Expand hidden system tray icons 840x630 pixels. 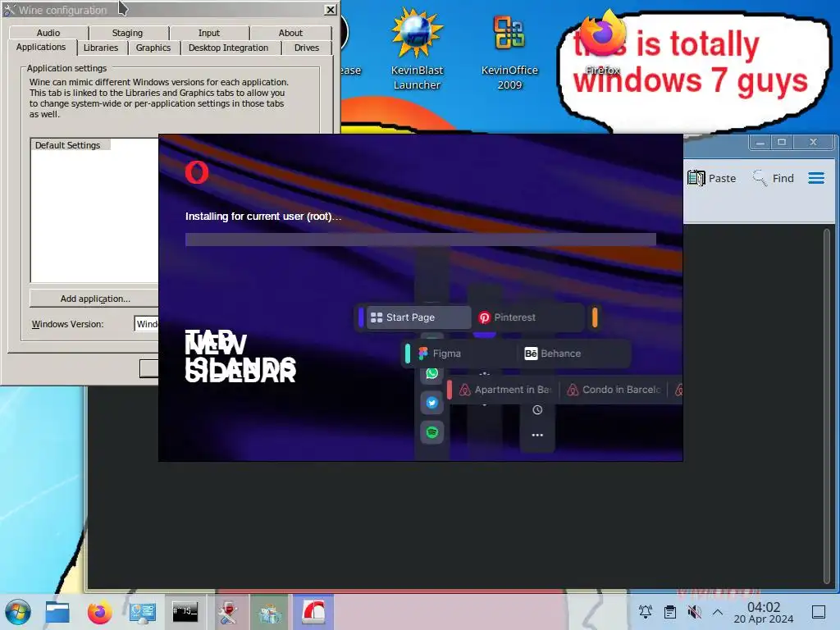click(x=718, y=612)
